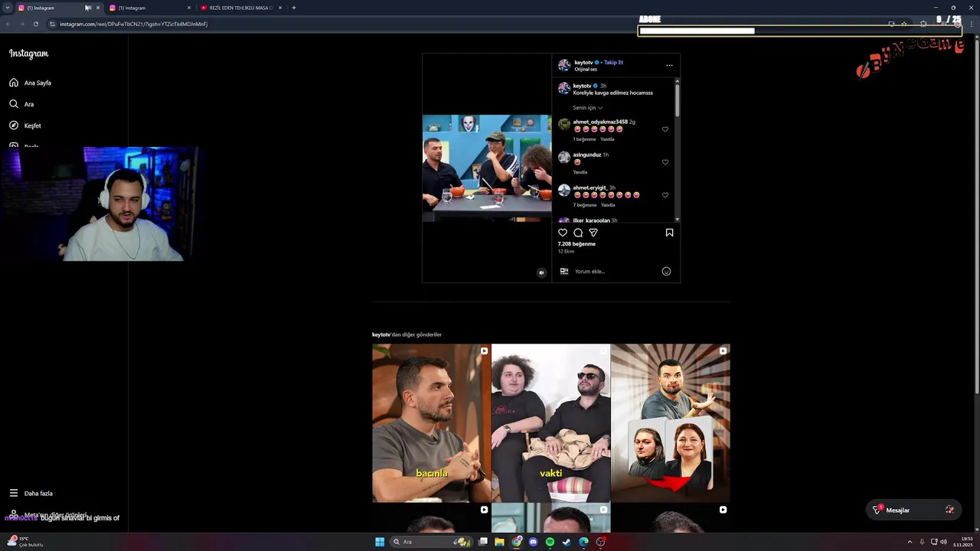Like asingunduz's comment

665,162
